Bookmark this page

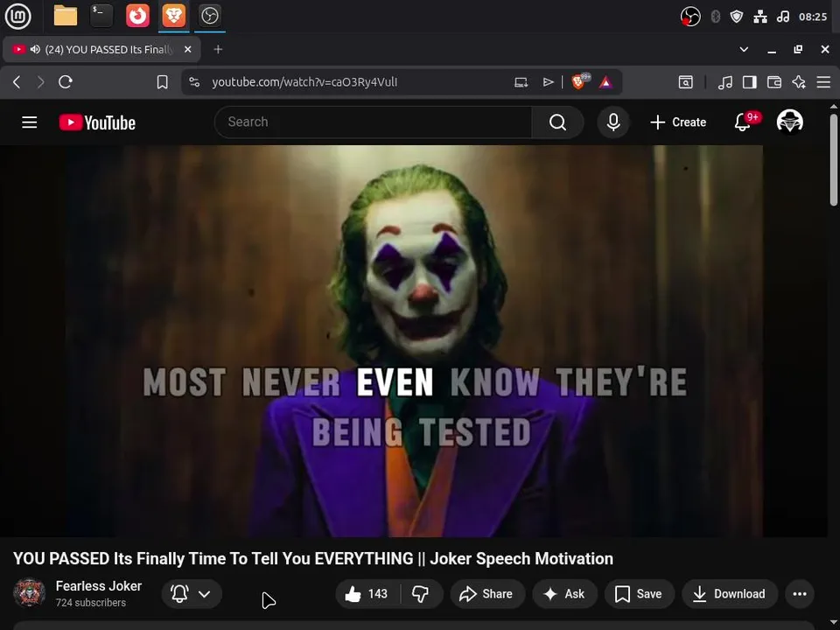(x=163, y=82)
